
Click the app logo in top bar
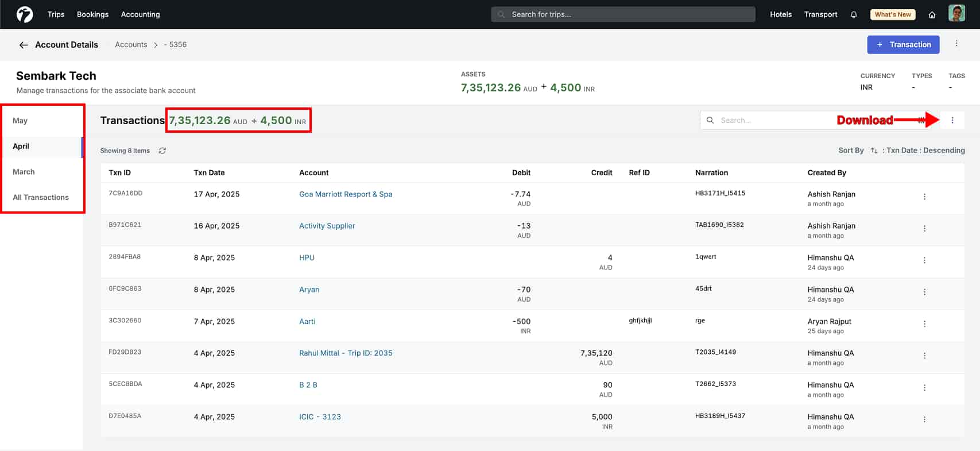25,14
